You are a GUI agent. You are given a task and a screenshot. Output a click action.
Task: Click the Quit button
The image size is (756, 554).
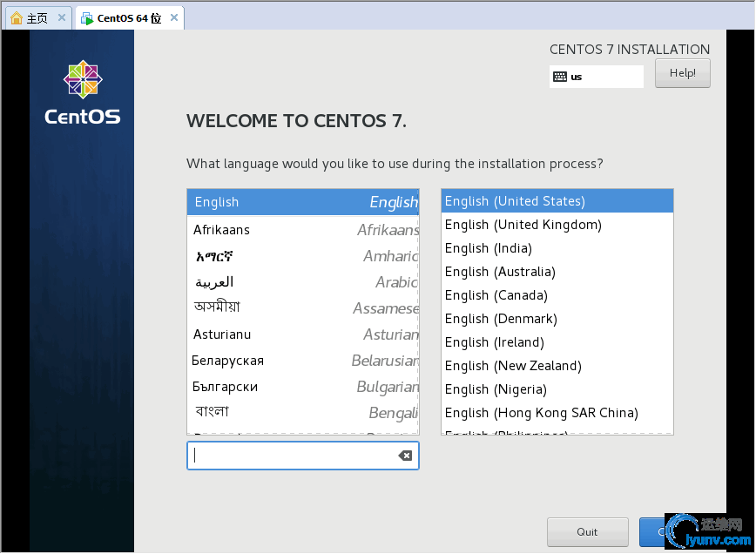tap(587, 532)
